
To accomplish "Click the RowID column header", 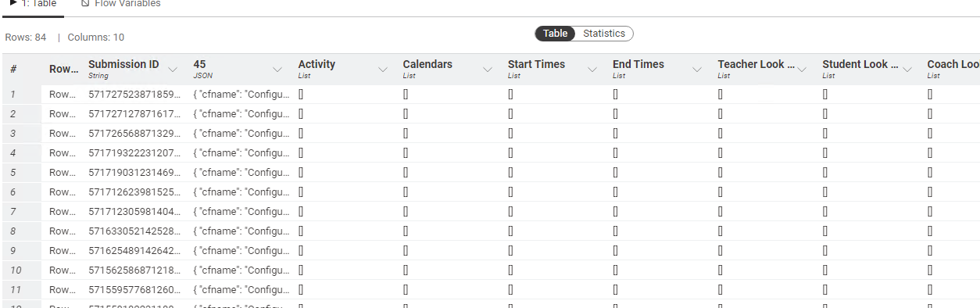I will point(63,69).
